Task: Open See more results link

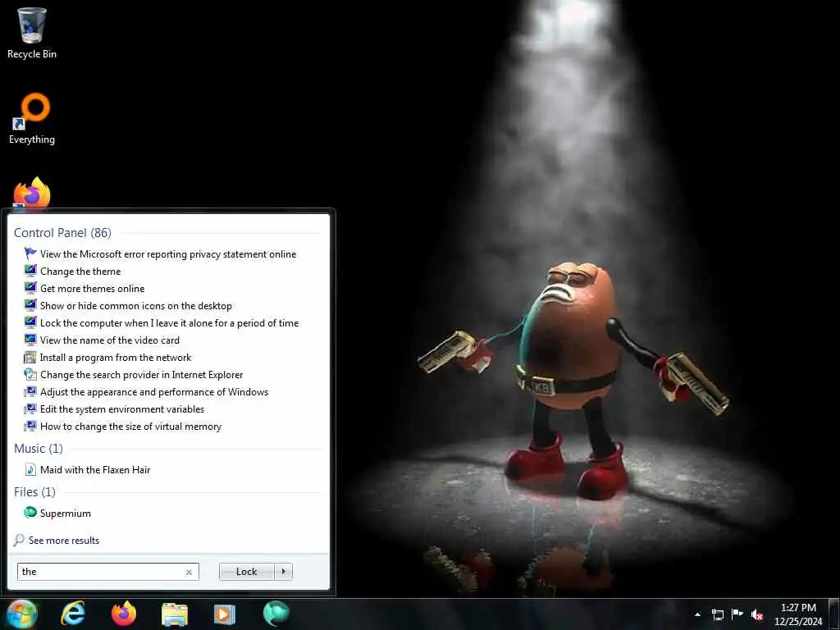Action: click(x=64, y=540)
